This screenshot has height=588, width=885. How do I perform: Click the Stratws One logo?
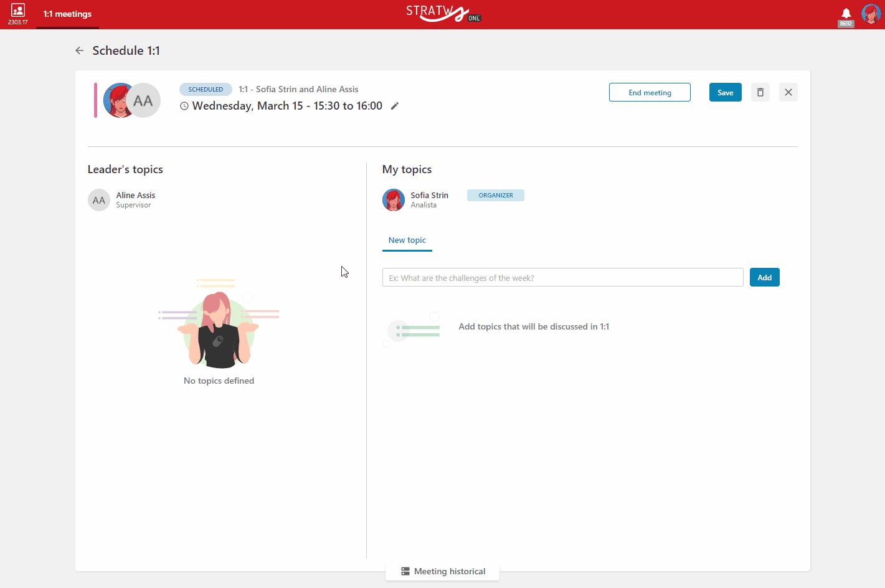point(443,13)
